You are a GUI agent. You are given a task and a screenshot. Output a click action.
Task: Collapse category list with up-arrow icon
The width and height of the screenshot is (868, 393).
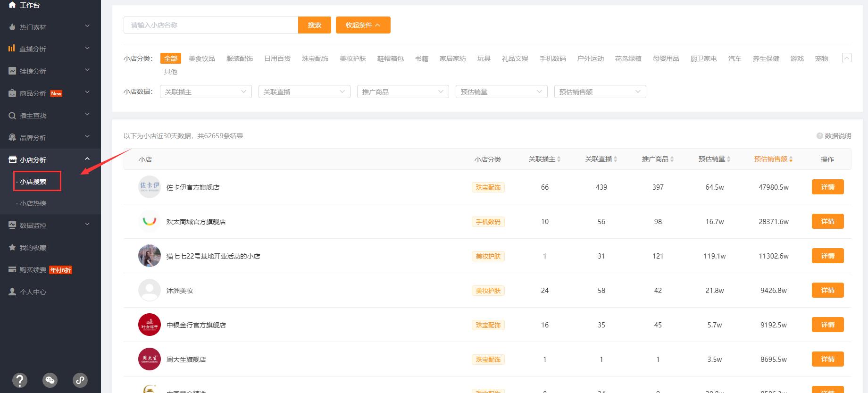click(x=846, y=58)
